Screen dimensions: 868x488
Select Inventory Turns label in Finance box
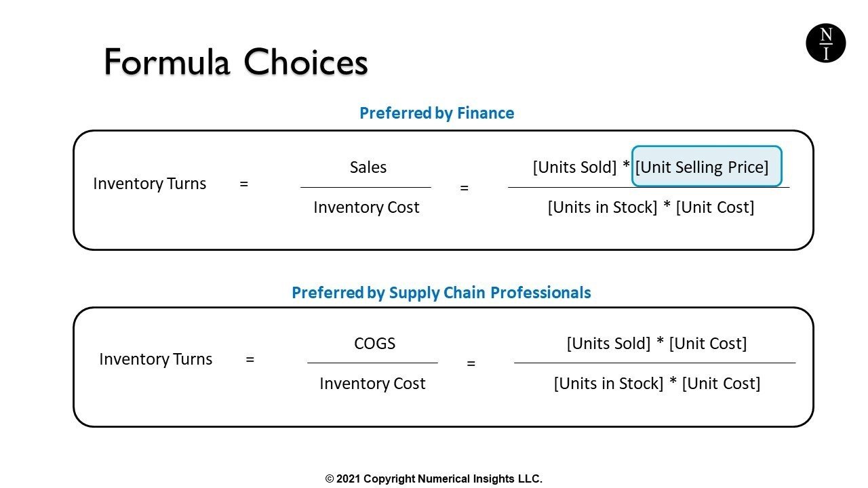coord(149,184)
